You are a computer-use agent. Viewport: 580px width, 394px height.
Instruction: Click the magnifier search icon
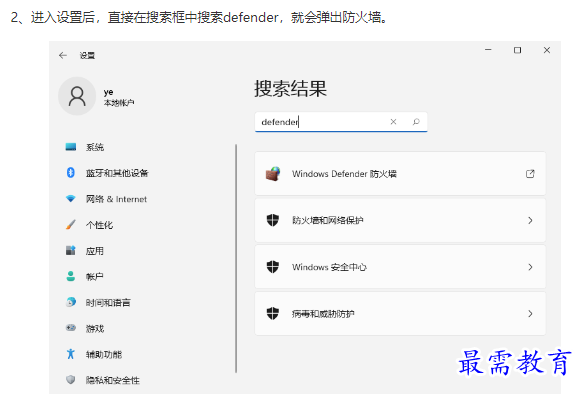[x=416, y=122]
